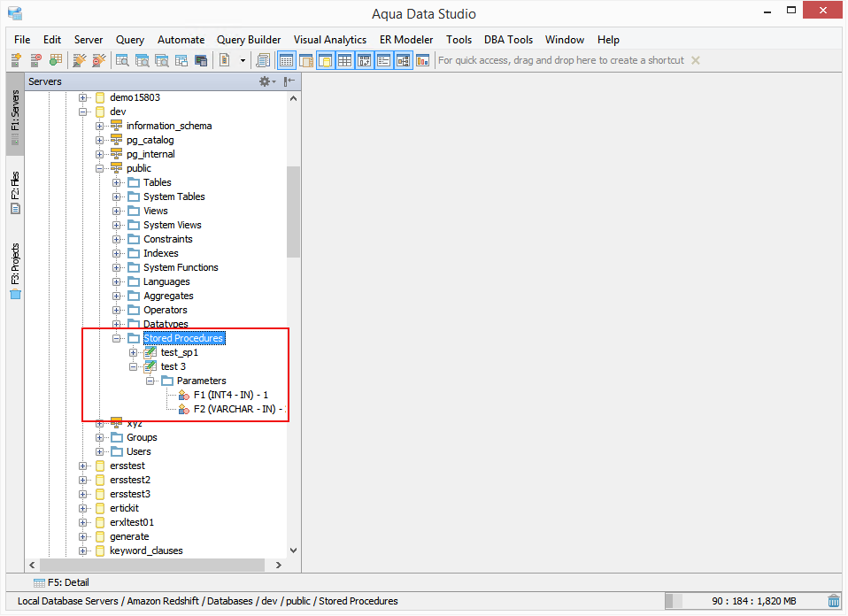848x616 pixels.
Task: Open the DBA Tools menu
Action: click(x=508, y=40)
